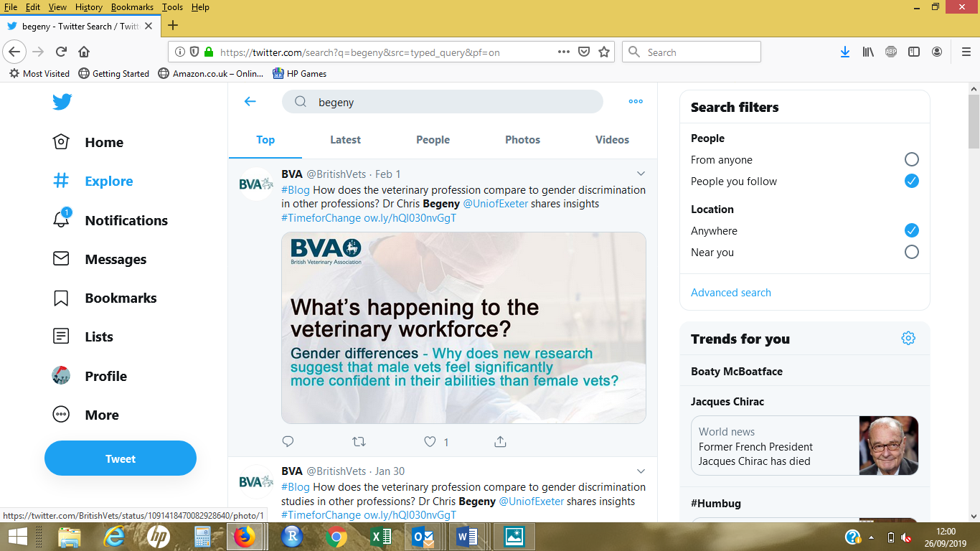Open the Bookmarks menu in menu bar
The image size is (980, 551).
tap(132, 7)
